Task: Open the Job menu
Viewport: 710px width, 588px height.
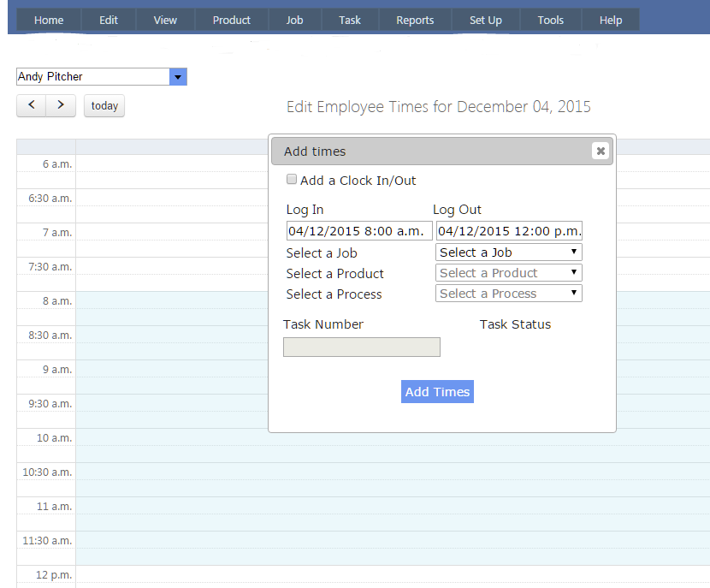Action: point(294,20)
